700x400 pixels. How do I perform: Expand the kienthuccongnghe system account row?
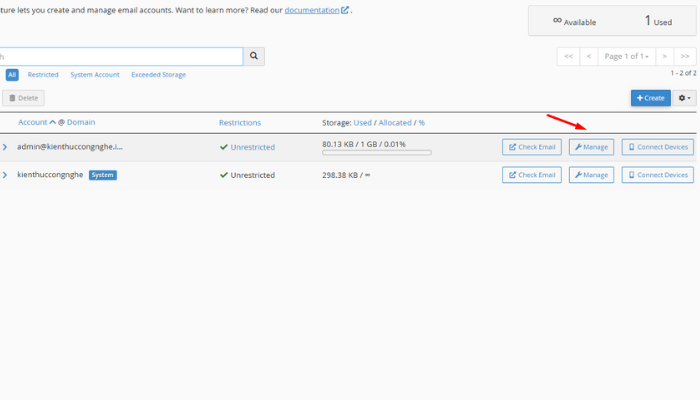click(x=5, y=175)
